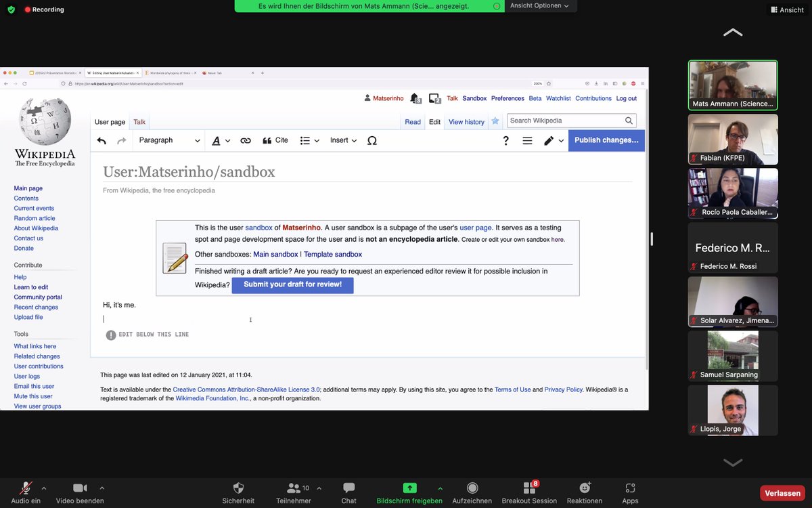The height and width of the screenshot is (508, 812).
Task: Open the Zoom Apps panel
Action: point(630,492)
